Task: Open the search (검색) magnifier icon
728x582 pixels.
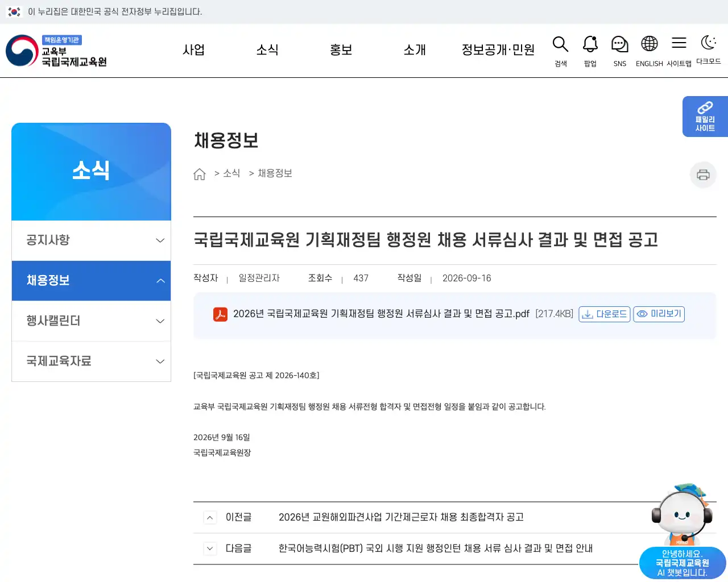Action: point(560,44)
